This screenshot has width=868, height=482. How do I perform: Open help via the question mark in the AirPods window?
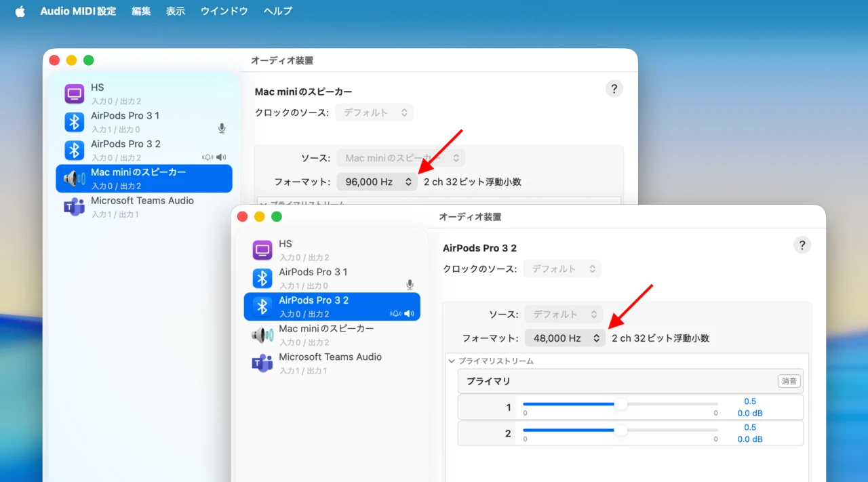click(802, 245)
